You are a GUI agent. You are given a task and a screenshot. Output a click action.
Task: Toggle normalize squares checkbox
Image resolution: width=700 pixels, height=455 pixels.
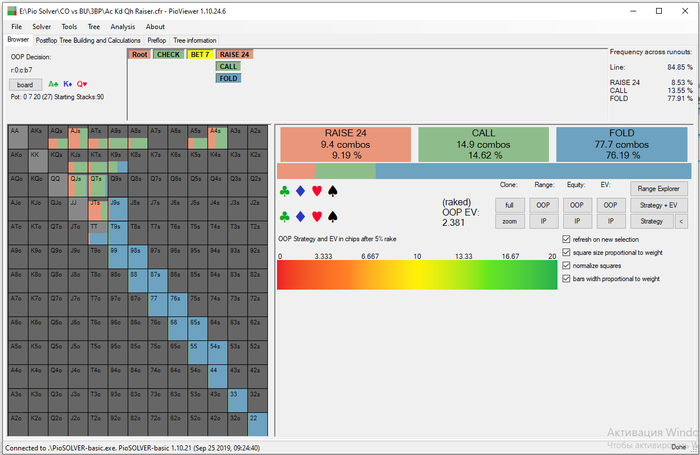coord(566,266)
